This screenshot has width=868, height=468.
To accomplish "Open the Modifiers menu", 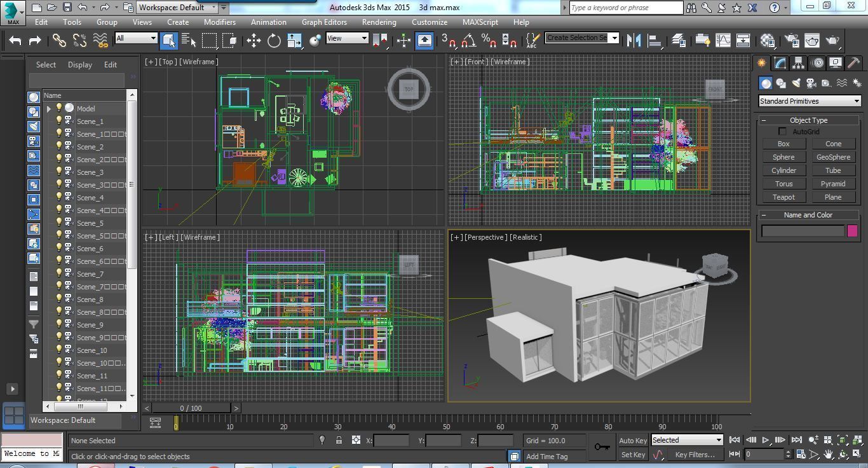I will [220, 22].
